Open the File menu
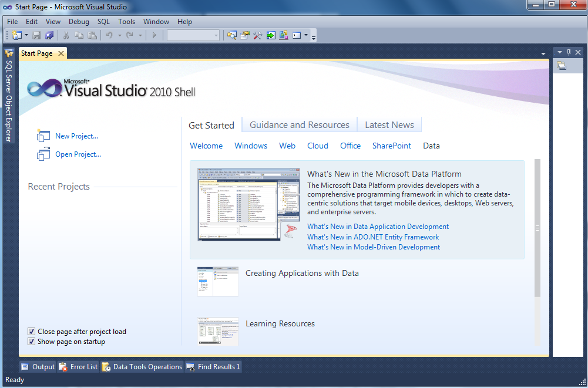588x388 pixels. [x=12, y=22]
